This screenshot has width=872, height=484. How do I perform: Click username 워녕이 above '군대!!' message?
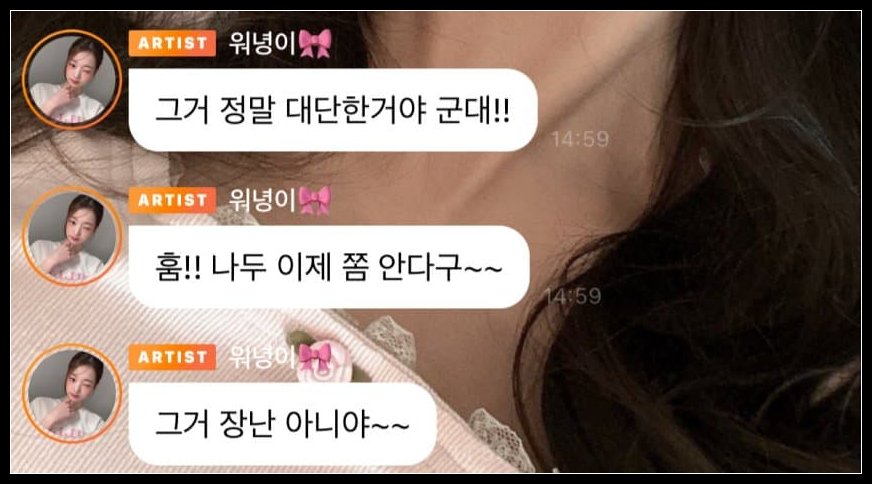pyautogui.click(x=262, y=43)
